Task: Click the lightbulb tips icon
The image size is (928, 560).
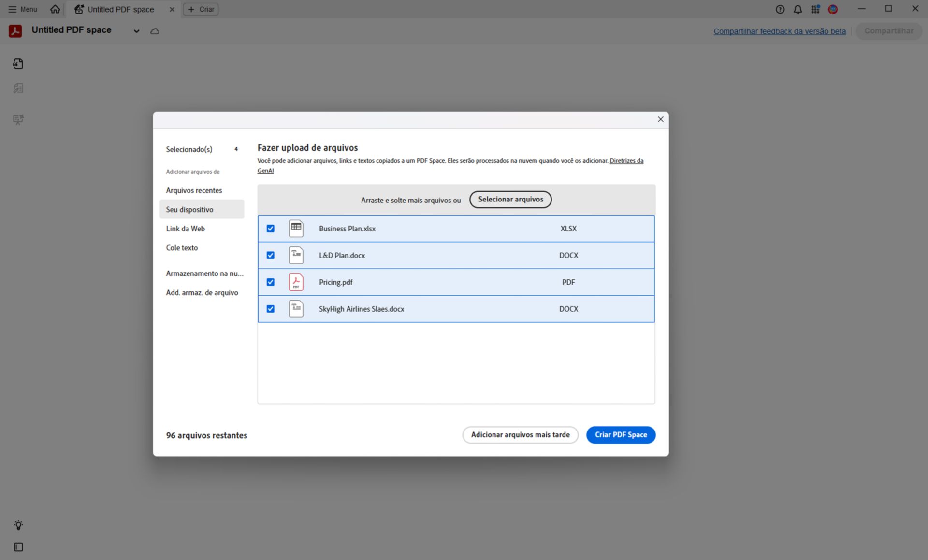Action: [x=18, y=525]
